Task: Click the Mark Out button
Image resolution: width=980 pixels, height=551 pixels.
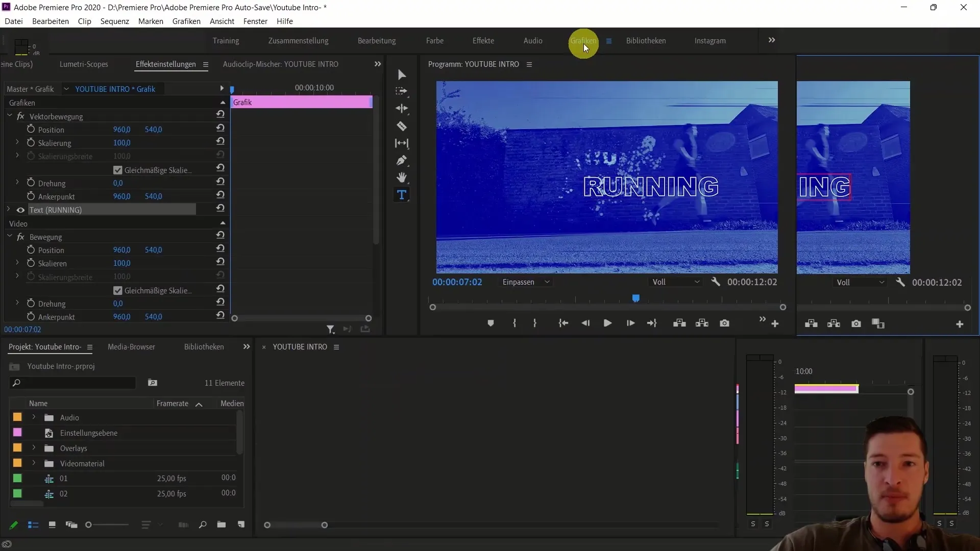Action: (534, 323)
